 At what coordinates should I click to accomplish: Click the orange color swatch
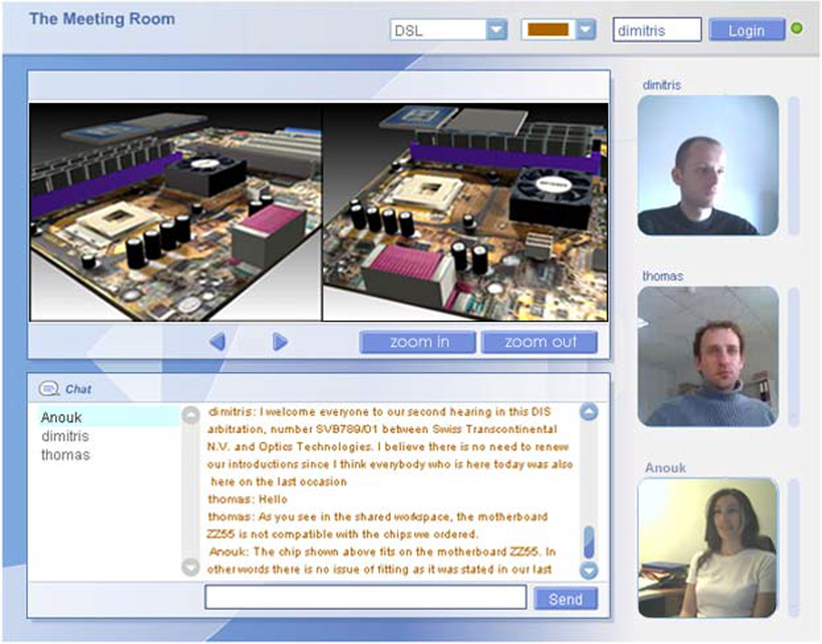(x=548, y=30)
